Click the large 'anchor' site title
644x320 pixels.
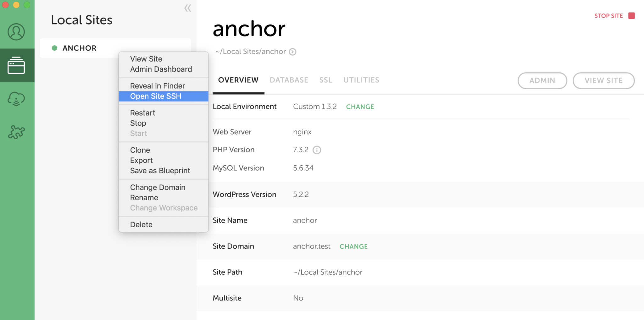coord(249,29)
